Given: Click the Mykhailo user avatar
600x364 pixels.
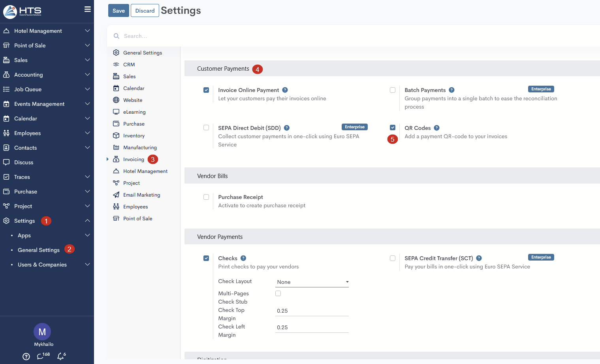Looking at the screenshot, I should 42,332.
